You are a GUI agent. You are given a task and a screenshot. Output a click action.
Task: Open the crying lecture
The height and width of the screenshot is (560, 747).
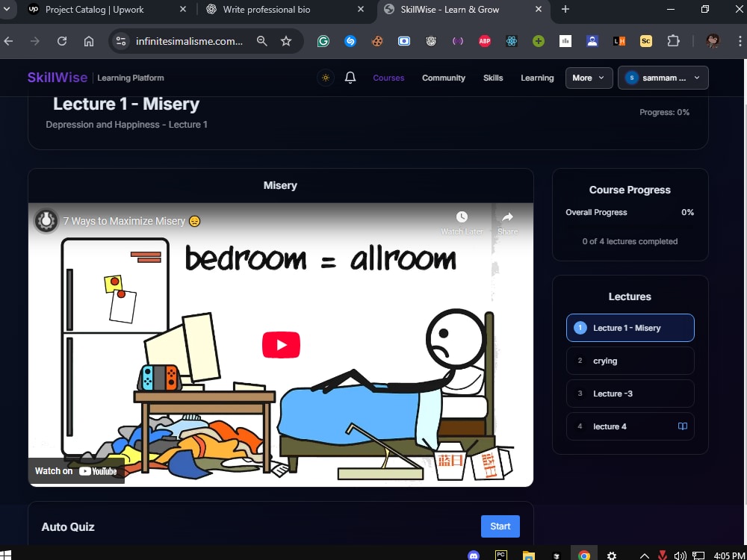pos(630,361)
